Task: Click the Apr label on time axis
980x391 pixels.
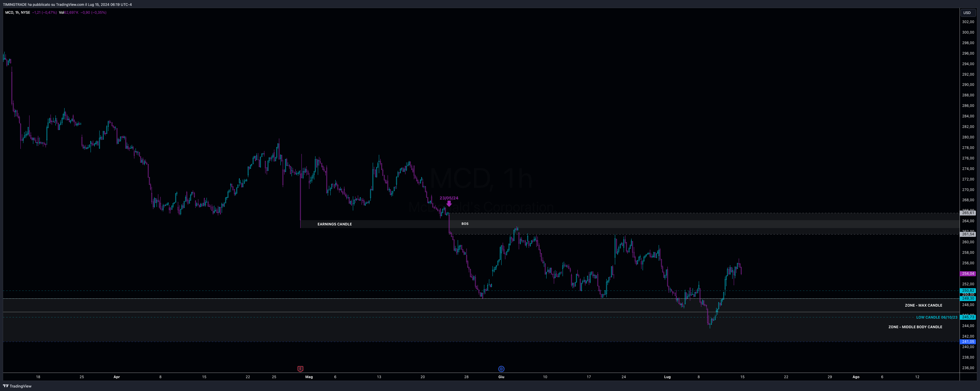Action: click(117, 377)
